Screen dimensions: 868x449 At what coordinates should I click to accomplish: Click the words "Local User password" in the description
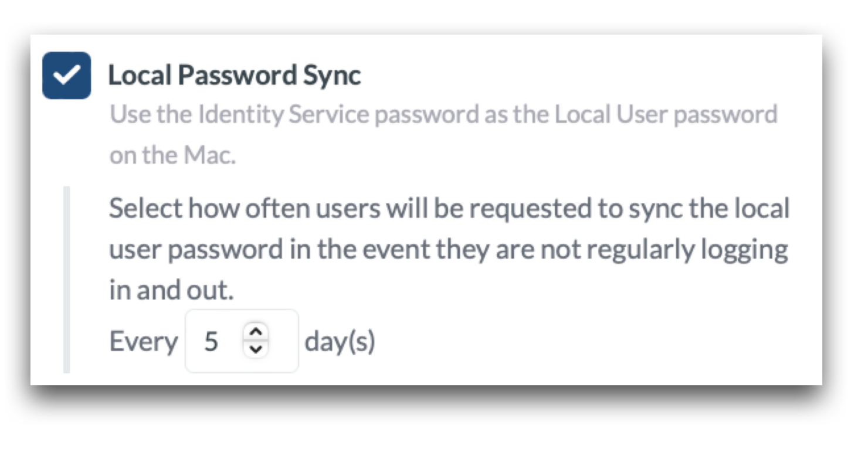pyautogui.click(x=666, y=115)
